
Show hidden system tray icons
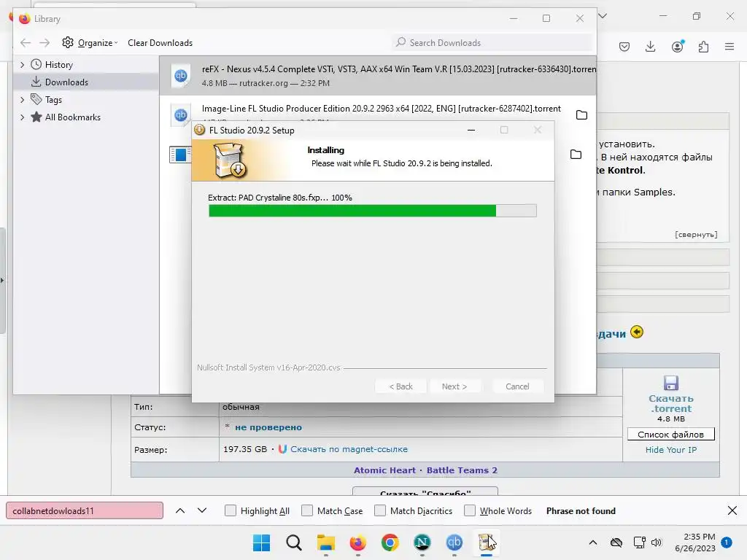pos(592,542)
